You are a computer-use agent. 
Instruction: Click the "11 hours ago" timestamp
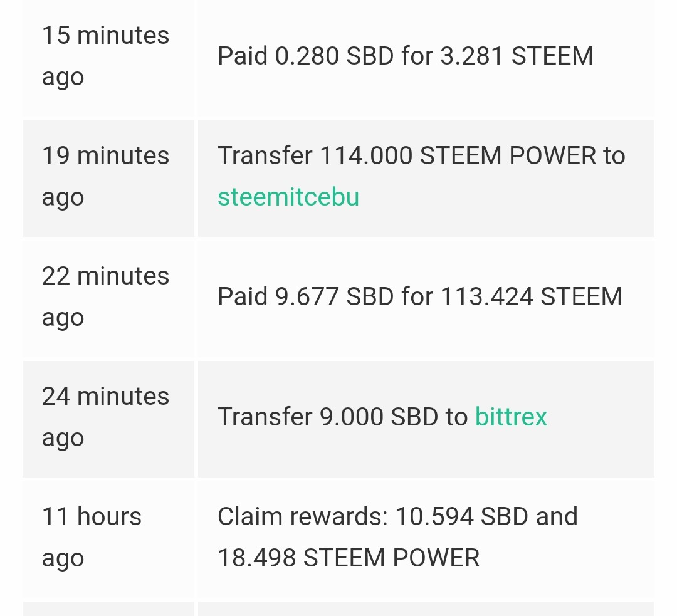point(92,537)
